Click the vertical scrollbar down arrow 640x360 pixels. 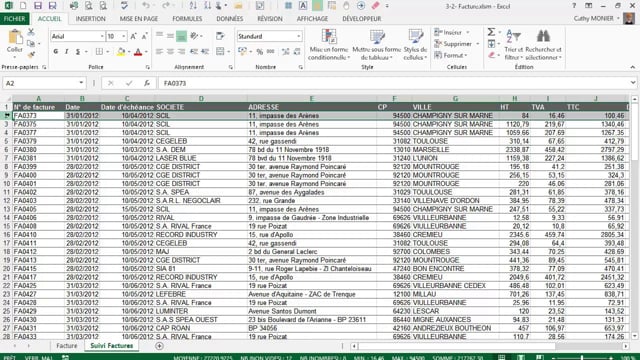point(634,336)
